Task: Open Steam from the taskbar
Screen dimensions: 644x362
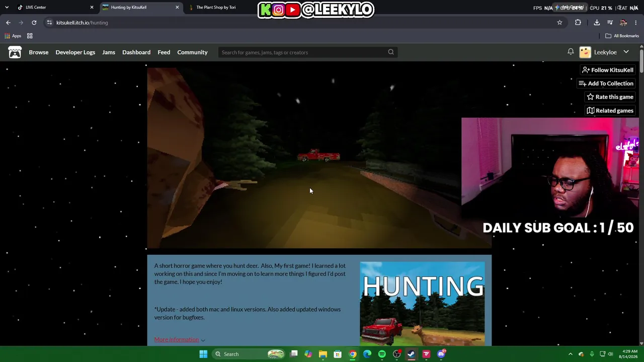Action: pos(412,354)
